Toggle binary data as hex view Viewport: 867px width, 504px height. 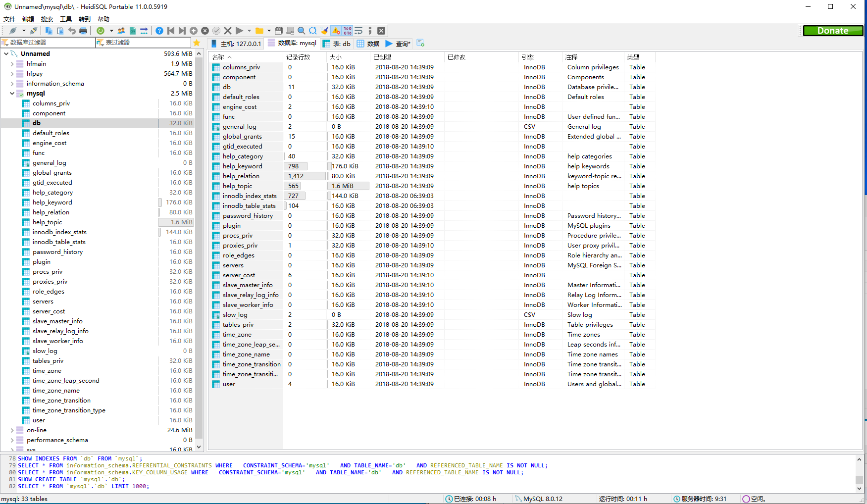click(348, 31)
